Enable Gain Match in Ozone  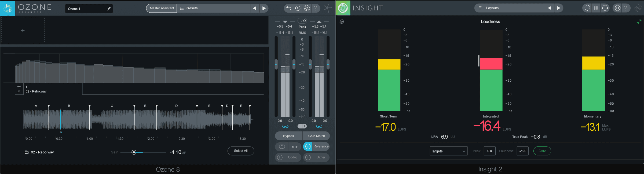316,136
